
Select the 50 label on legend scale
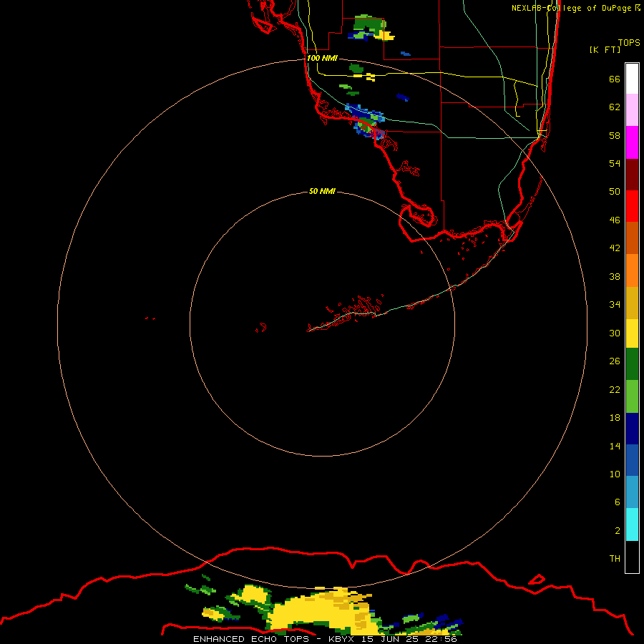[615, 192]
